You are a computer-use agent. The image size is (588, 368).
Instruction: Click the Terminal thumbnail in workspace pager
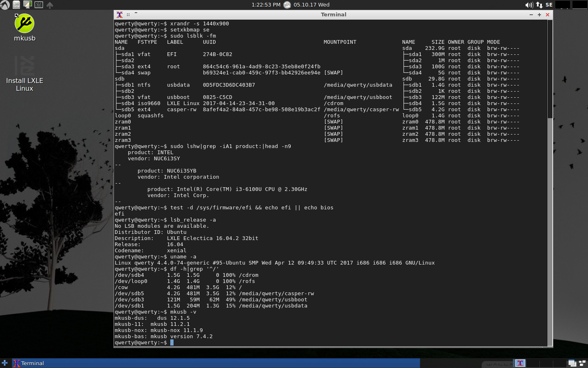pos(520,363)
